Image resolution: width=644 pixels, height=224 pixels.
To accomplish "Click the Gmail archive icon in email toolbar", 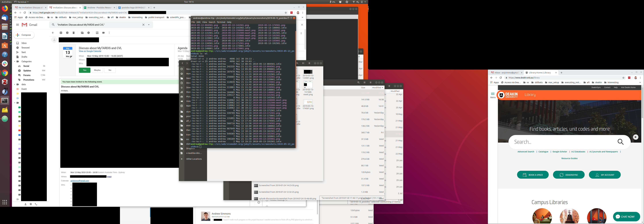I will pyautogui.click(x=61, y=33).
